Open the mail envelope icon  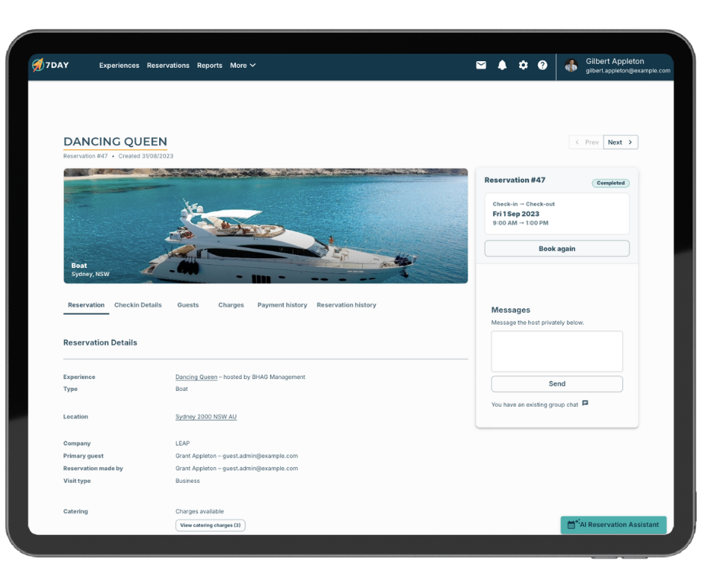481,65
